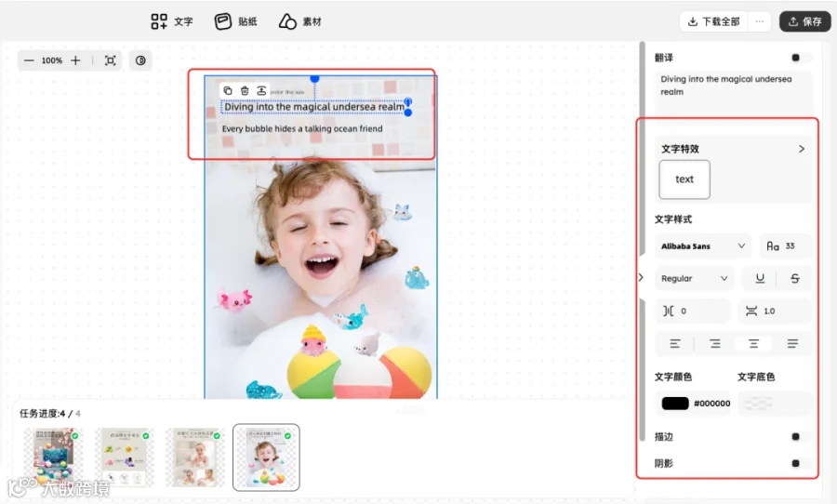Click the 保存 save button
This screenshot has height=504, width=837.
pos(805,21)
